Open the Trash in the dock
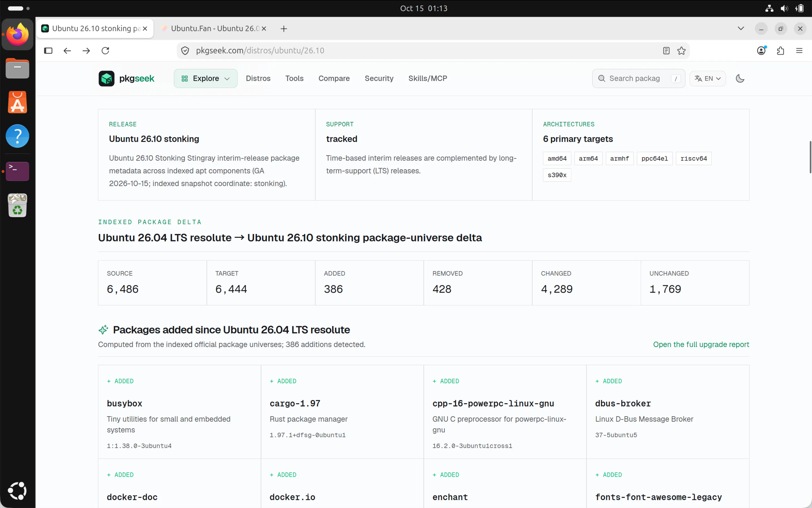This screenshot has height=508, width=812. coord(18,205)
